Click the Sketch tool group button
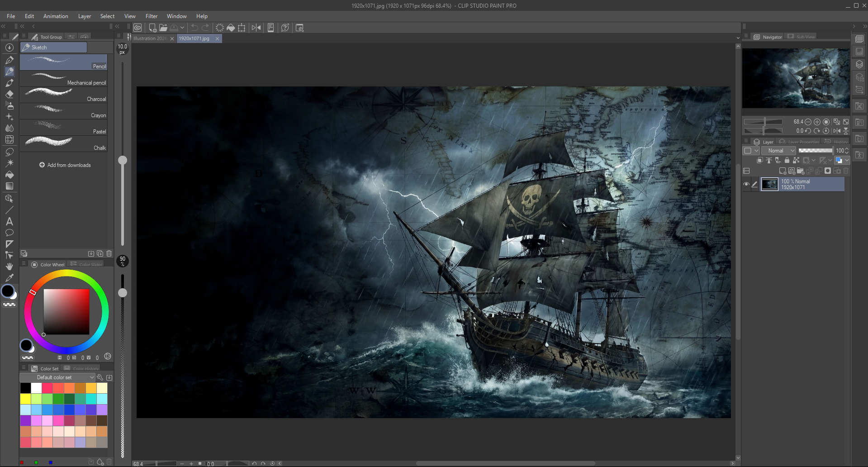Image resolution: width=868 pixels, height=467 pixels. point(53,47)
